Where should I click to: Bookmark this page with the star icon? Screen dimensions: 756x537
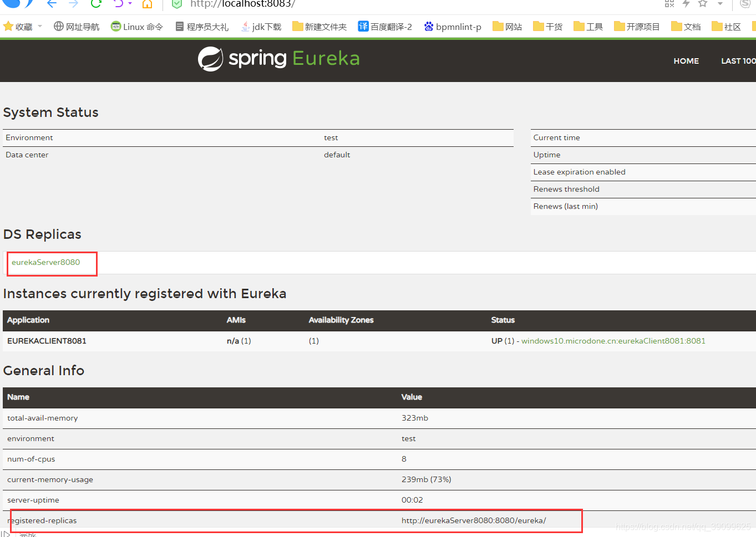tap(703, 3)
